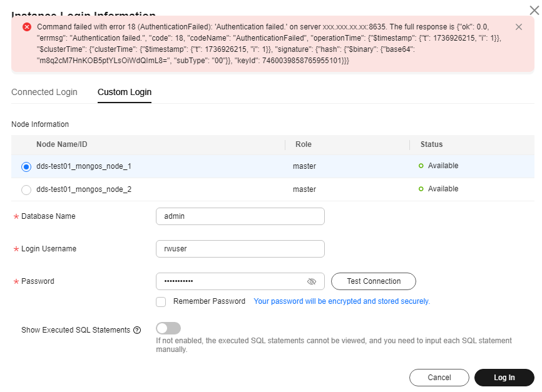Dismiss the authentication failed error banner
This screenshot has width=542, height=392.
(518, 27)
